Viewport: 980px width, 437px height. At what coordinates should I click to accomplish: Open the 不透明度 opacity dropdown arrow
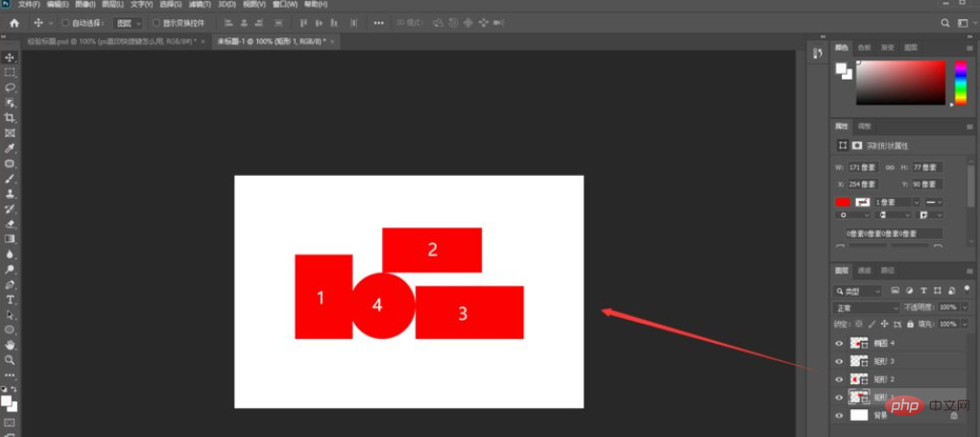963,307
